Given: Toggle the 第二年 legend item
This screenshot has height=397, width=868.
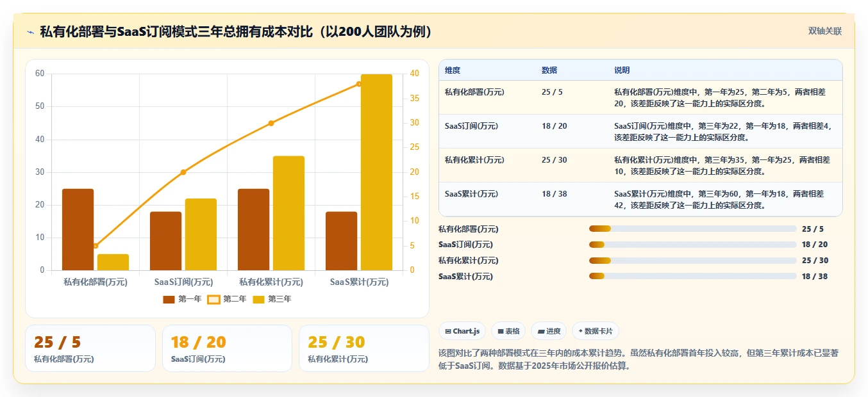Looking at the screenshot, I should 227,299.
